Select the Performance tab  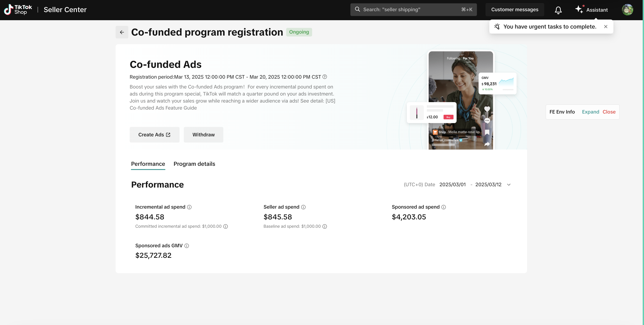pyautogui.click(x=148, y=164)
